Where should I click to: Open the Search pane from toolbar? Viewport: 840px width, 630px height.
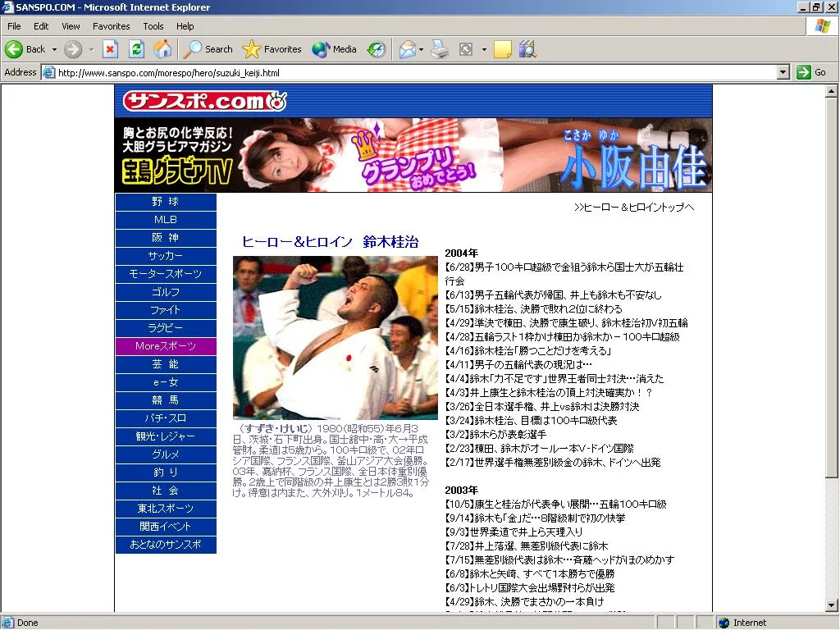coord(208,49)
